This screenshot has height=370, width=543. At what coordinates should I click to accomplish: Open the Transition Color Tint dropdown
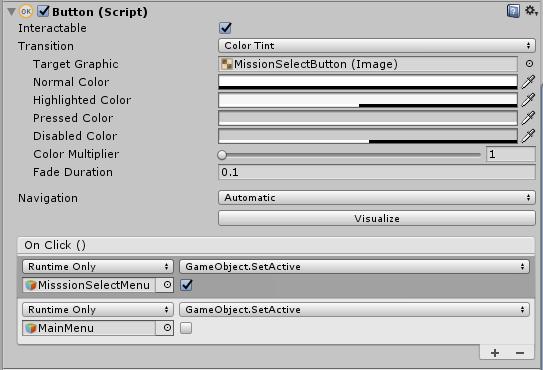coord(377,46)
